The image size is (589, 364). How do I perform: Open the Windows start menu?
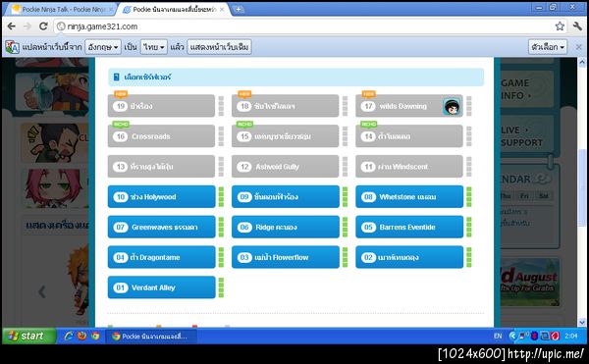click(28, 336)
